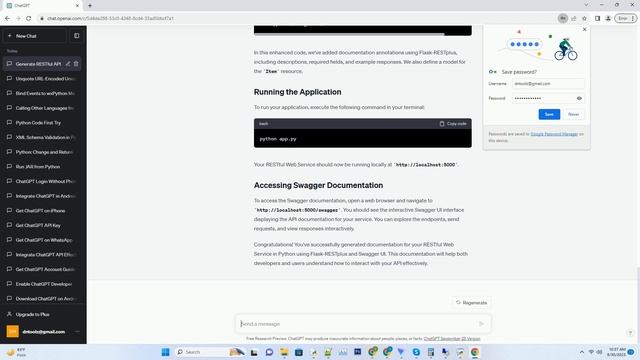Open a new browser tab

pos(90,6)
